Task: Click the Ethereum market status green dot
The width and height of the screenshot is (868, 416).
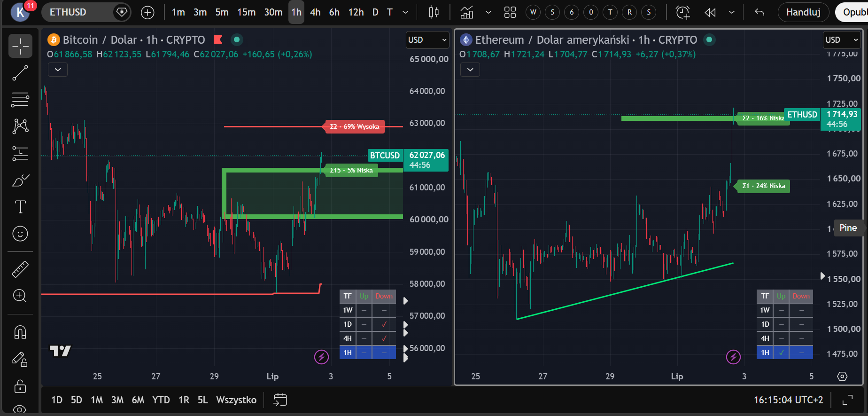Action: click(x=710, y=39)
